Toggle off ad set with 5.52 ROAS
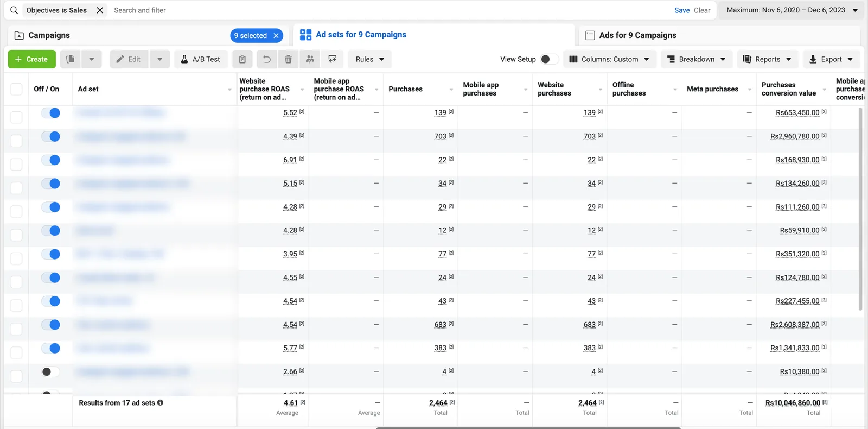The height and width of the screenshot is (429, 868). (x=51, y=113)
